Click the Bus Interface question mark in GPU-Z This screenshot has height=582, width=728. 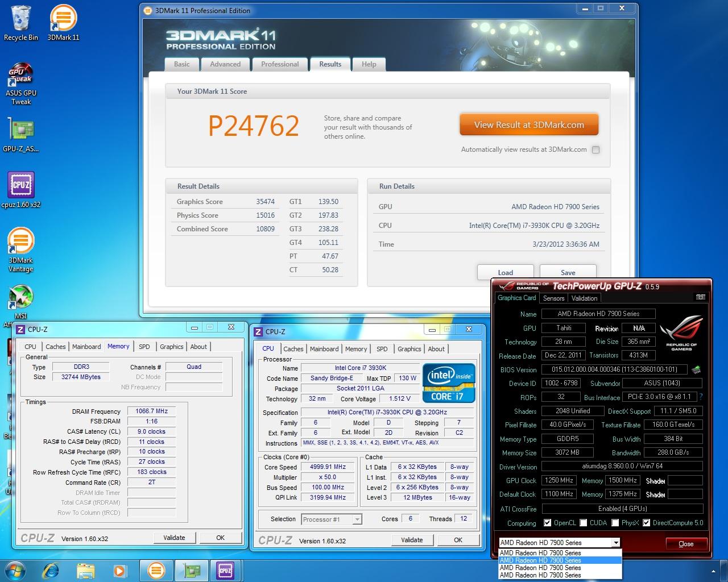(x=700, y=397)
